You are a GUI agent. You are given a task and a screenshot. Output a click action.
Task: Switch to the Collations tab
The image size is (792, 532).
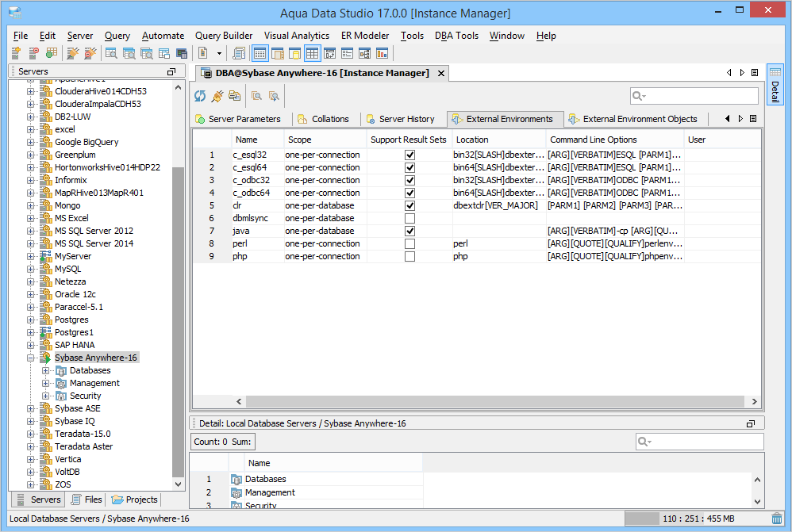(x=324, y=119)
